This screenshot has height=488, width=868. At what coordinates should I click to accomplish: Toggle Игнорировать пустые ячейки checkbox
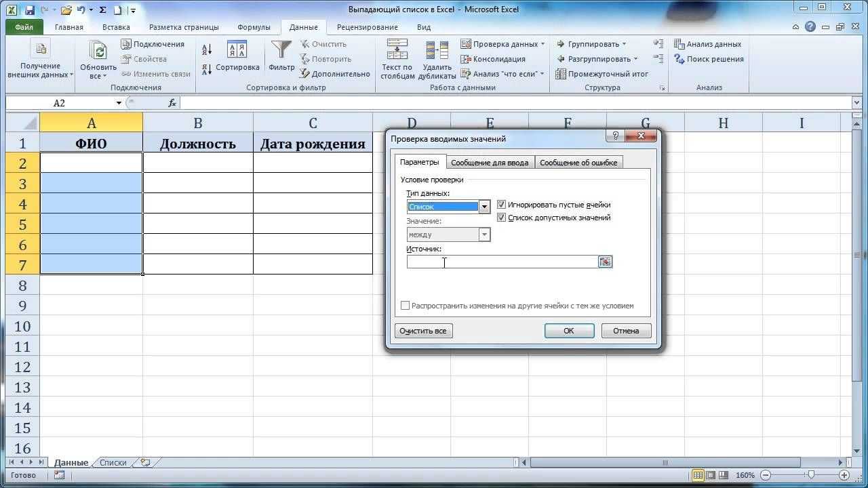(502, 205)
